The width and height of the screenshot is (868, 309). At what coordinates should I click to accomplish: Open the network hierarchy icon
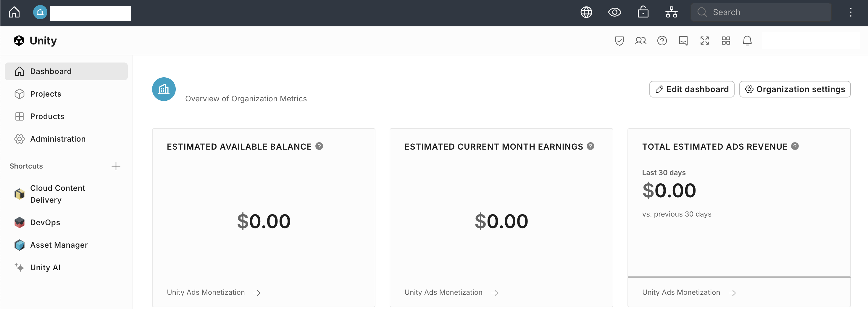[x=671, y=12]
